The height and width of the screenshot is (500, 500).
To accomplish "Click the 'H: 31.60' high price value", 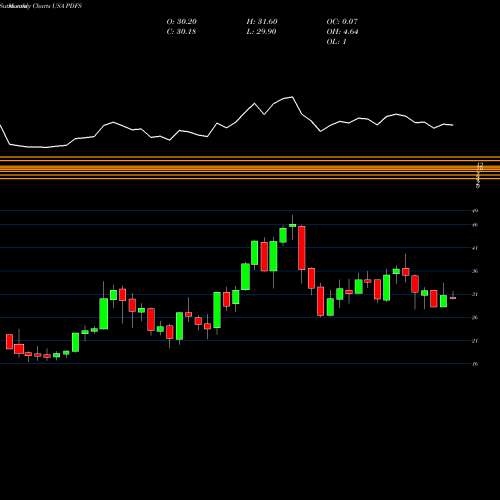I will (x=262, y=22).
